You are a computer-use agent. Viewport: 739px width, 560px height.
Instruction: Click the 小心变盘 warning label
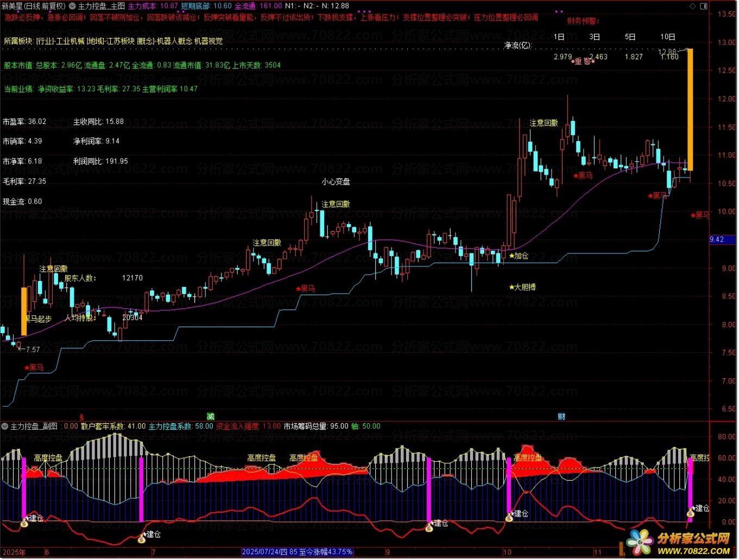tap(336, 182)
